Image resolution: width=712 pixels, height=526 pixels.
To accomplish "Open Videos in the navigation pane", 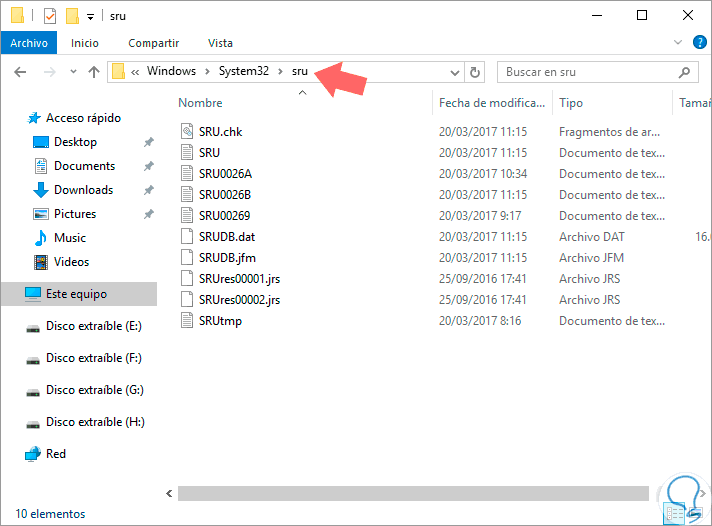I will point(71,262).
